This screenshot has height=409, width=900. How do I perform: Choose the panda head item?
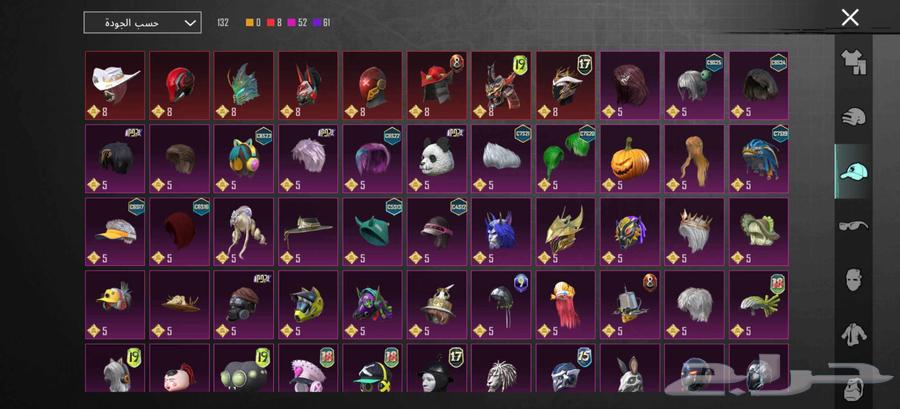pos(437,159)
